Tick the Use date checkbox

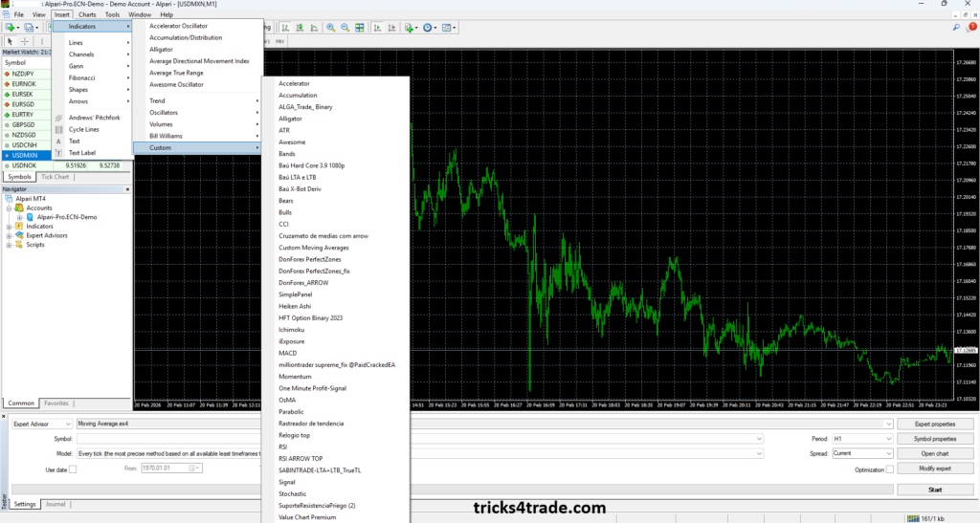[x=73, y=469]
